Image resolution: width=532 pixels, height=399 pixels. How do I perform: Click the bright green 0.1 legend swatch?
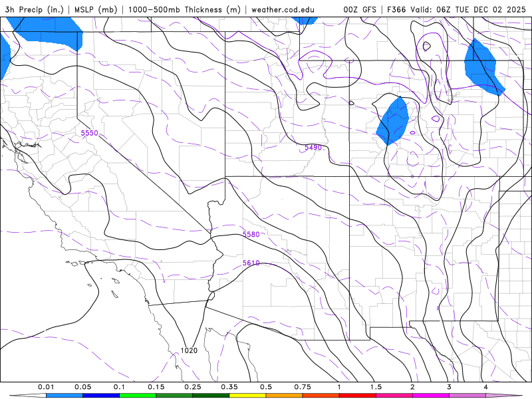pyautogui.click(x=138, y=396)
